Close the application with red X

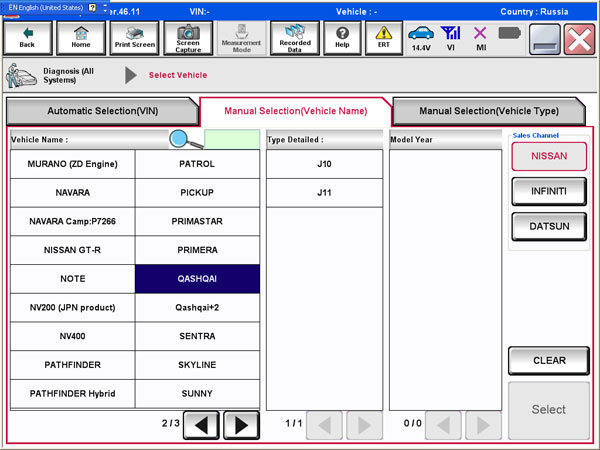coord(579,39)
